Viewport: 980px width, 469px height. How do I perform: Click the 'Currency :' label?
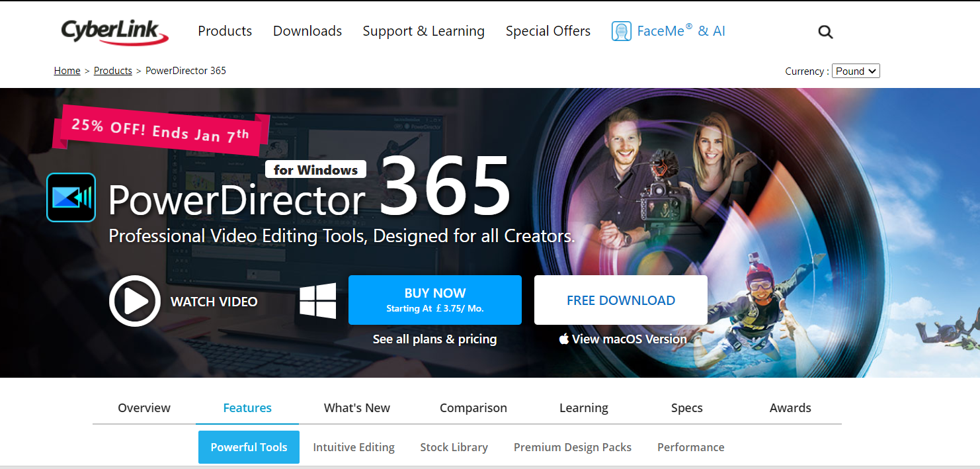(807, 71)
